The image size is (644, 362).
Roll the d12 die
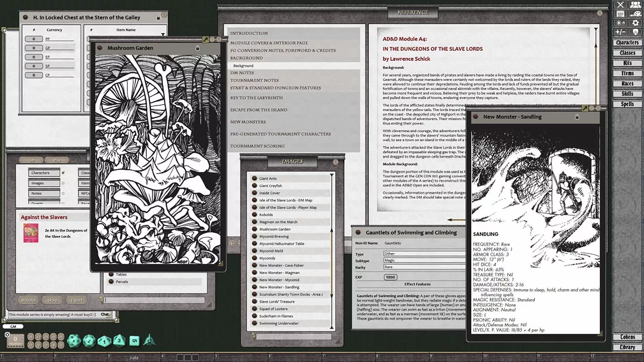click(x=89, y=340)
